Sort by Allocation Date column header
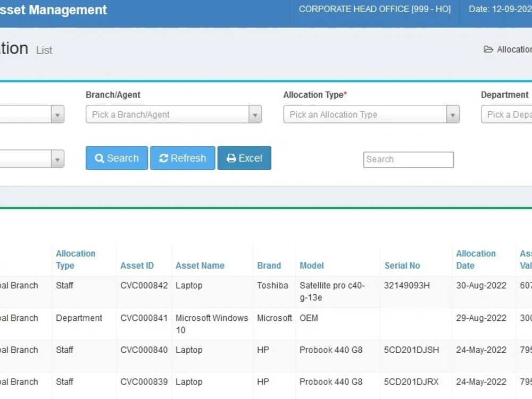 [x=476, y=260]
